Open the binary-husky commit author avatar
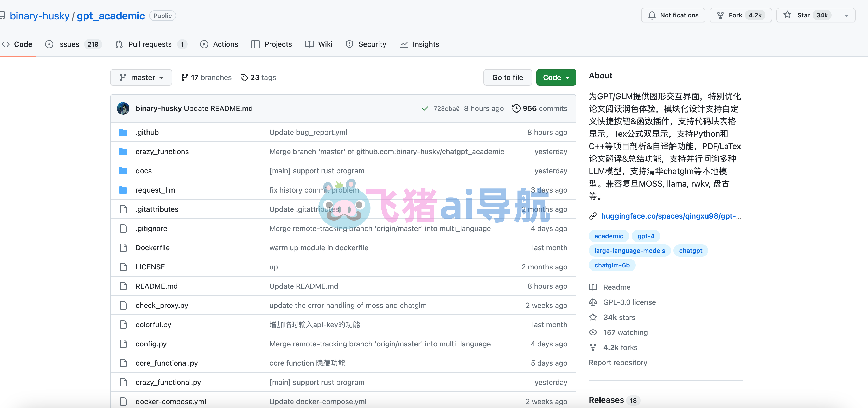 pyautogui.click(x=123, y=108)
